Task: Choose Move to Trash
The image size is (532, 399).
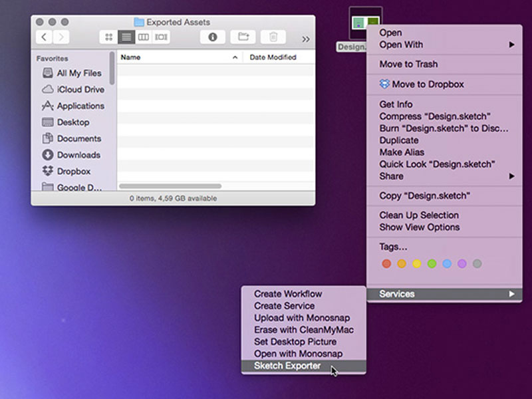Action: pos(444,64)
